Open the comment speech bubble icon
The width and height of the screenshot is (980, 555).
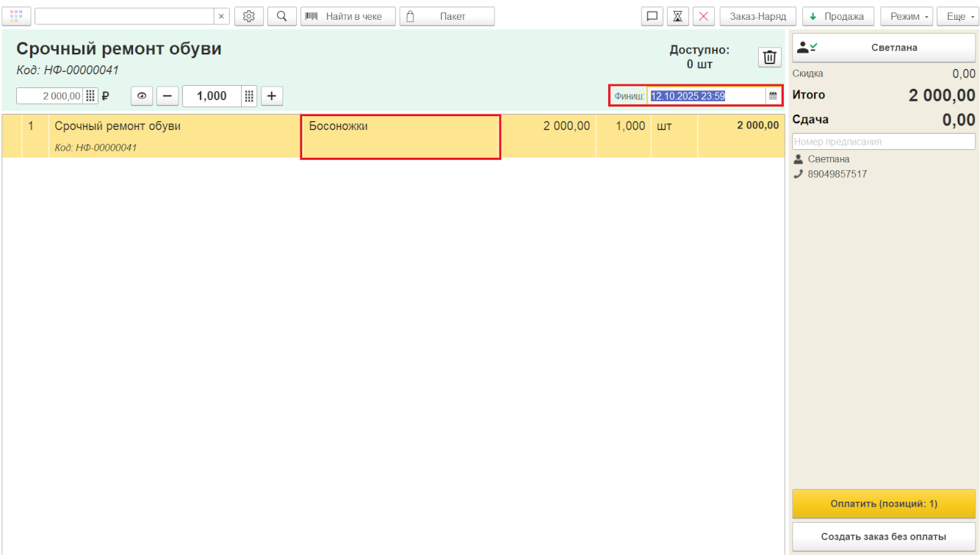point(652,16)
